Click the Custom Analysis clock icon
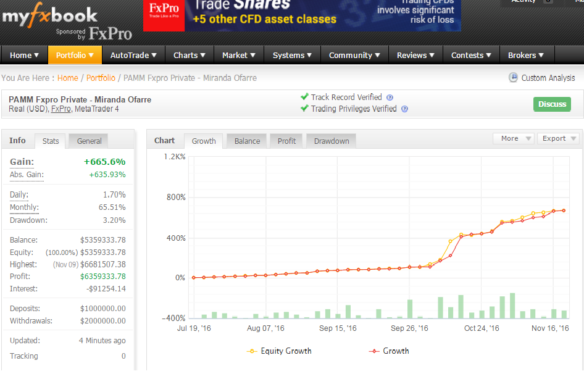This screenshot has height=392, width=584. [513, 77]
